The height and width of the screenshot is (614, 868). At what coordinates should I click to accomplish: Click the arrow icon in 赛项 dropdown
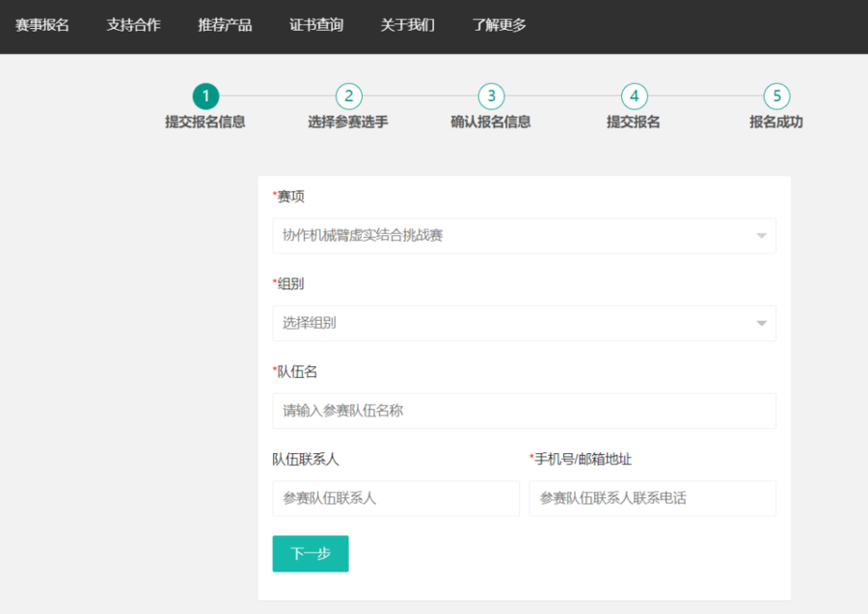pyautogui.click(x=761, y=236)
